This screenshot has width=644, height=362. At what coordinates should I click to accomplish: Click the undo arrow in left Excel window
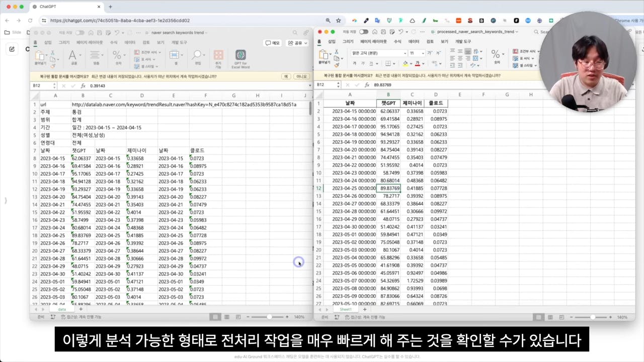tap(116, 33)
